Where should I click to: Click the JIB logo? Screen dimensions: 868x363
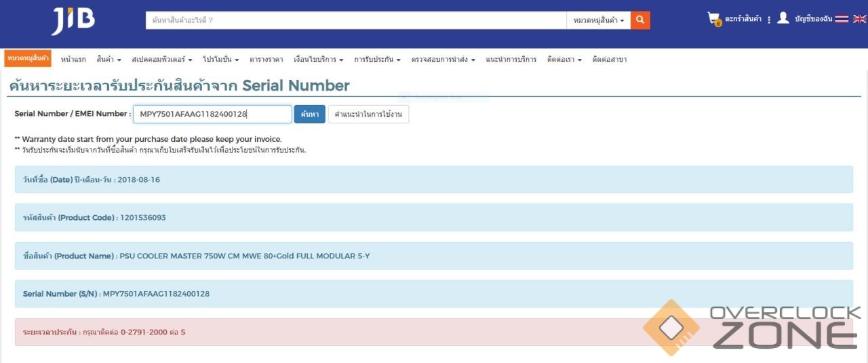coord(73,21)
